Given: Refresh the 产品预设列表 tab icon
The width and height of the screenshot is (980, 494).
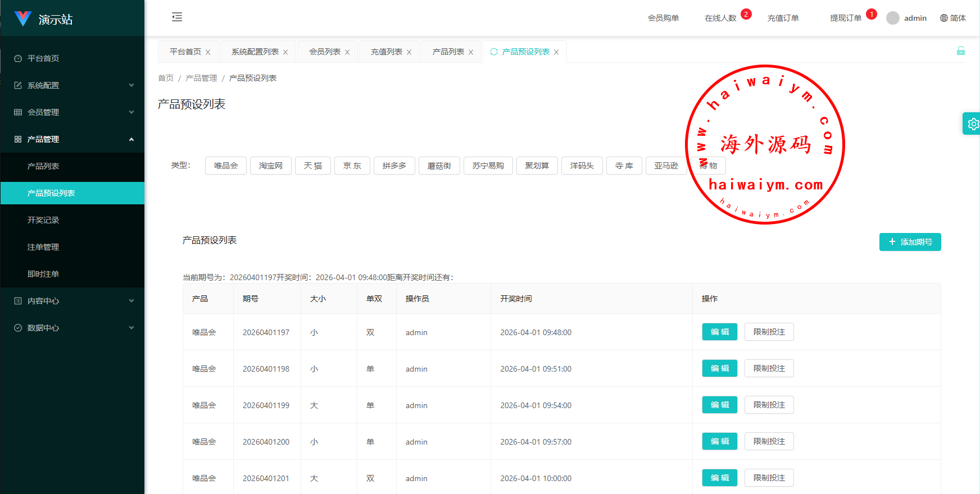Looking at the screenshot, I should (494, 52).
